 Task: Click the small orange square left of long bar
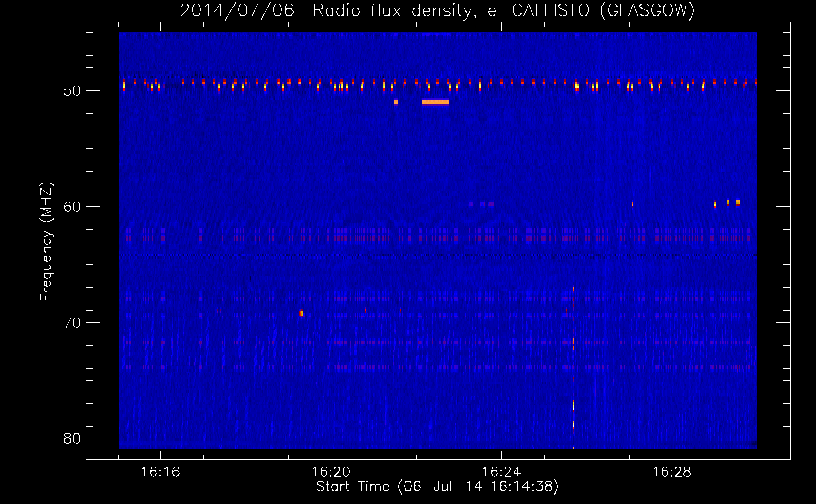tap(396, 102)
